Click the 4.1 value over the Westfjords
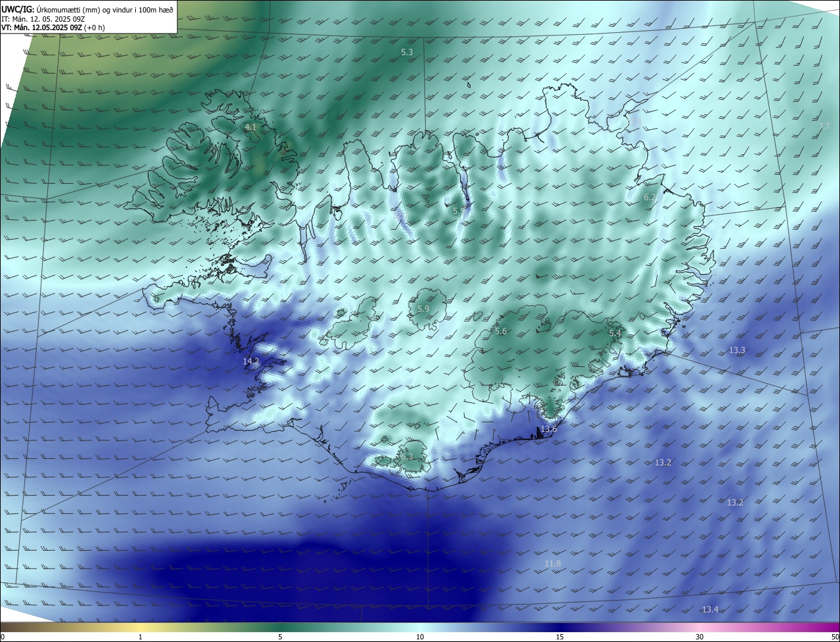Image resolution: width=840 pixels, height=642 pixels. point(250,127)
